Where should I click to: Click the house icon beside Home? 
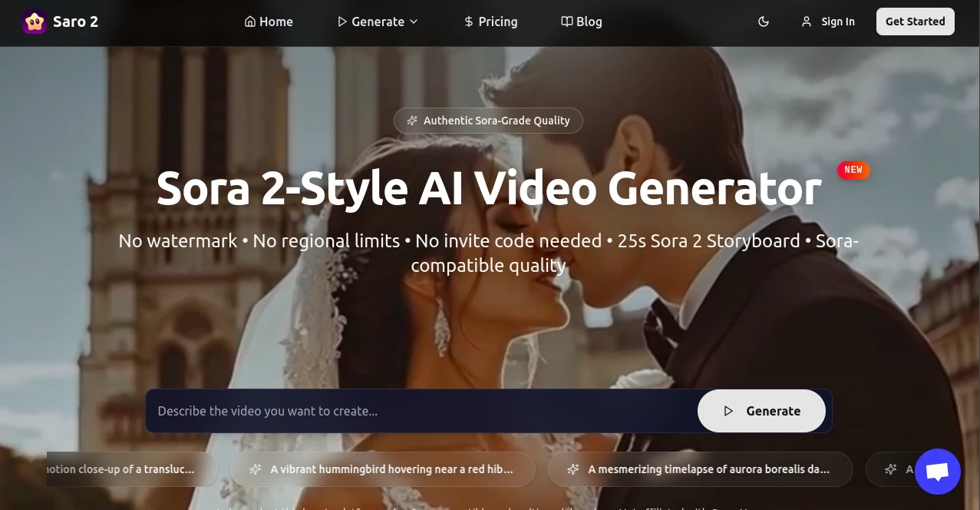tap(249, 22)
